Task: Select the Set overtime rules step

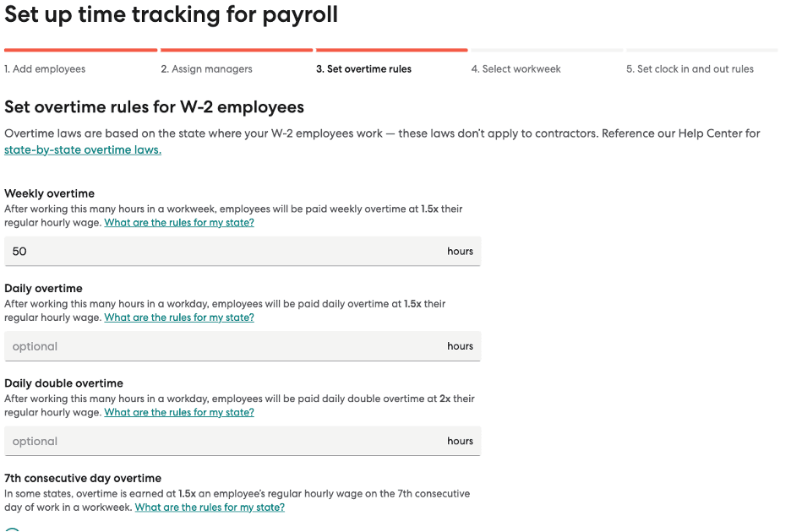Action: pyautogui.click(x=363, y=69)
